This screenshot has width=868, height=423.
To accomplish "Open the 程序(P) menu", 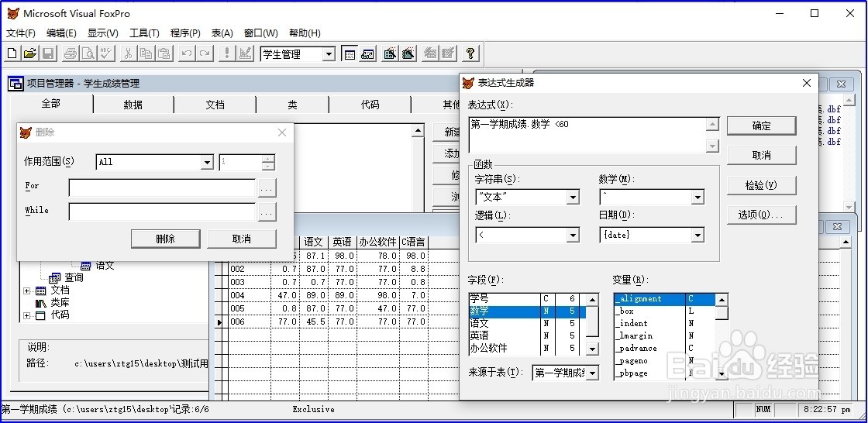I will [x=185, y=33].
